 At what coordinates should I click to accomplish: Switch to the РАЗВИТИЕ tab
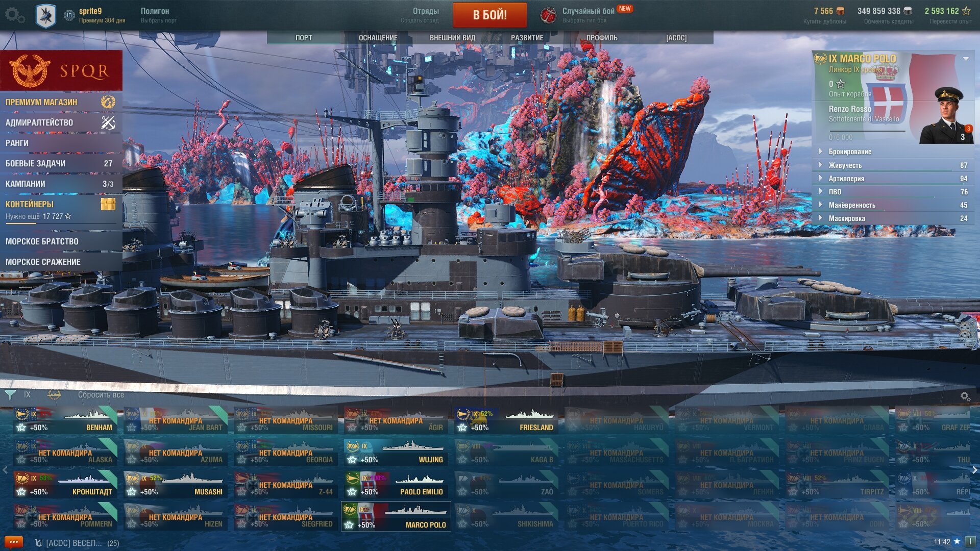tap(527, 38)
